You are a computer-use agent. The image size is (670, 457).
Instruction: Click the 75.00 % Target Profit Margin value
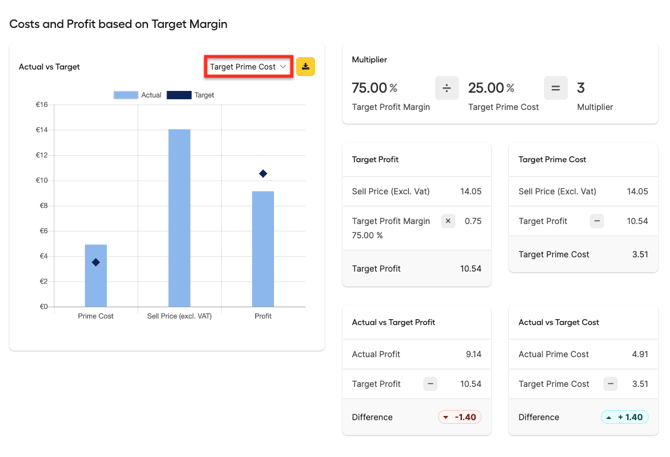pos(374,88)
